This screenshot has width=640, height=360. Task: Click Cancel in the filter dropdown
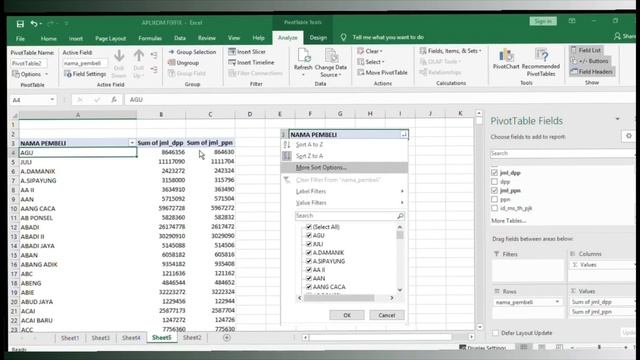pos(387,315)
